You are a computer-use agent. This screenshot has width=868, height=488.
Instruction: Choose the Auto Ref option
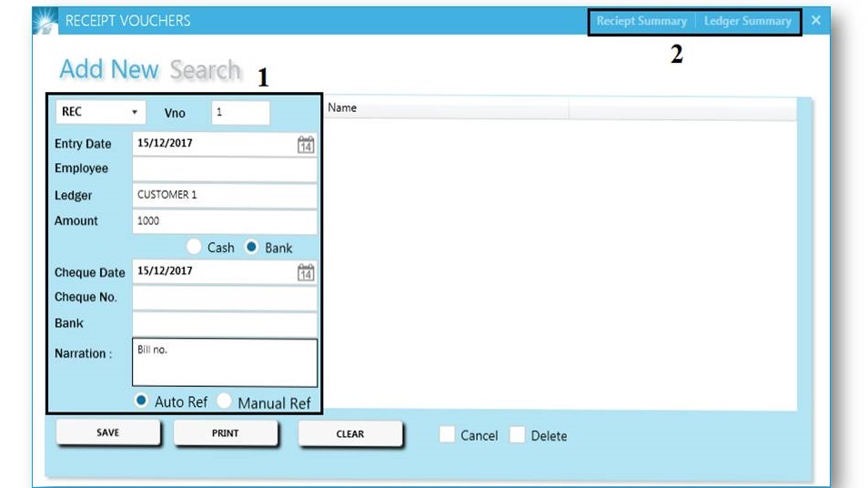[141, 401]
